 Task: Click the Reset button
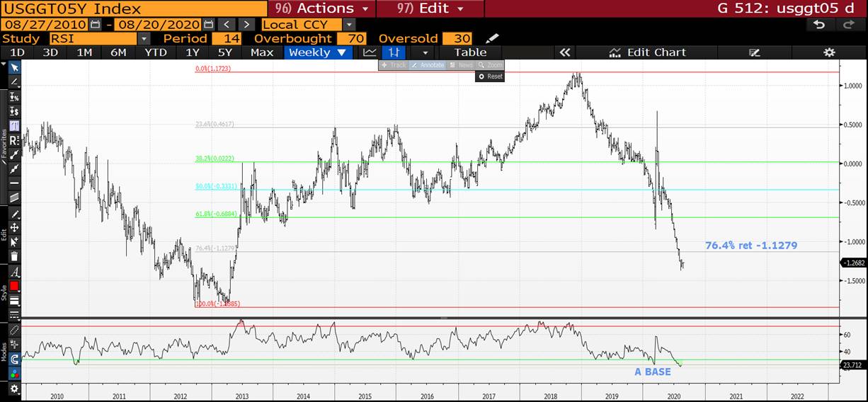(x=490, y=76)
